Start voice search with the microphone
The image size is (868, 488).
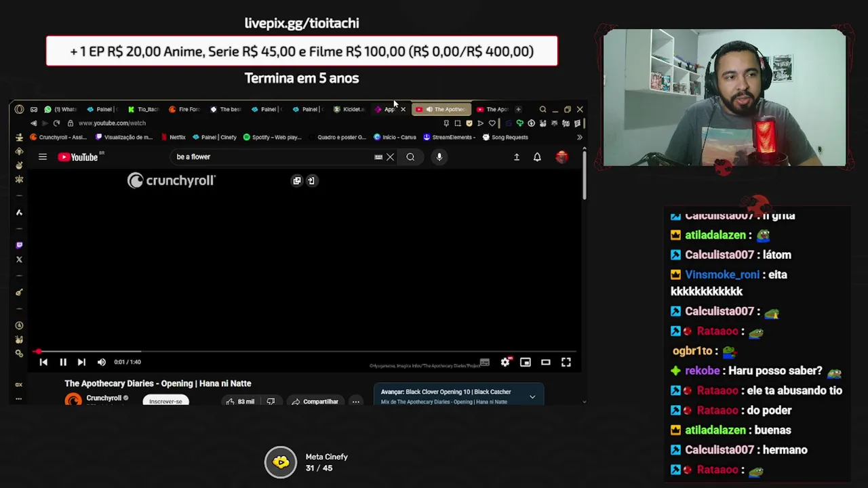pyautogui.click(x=439, y=157)
